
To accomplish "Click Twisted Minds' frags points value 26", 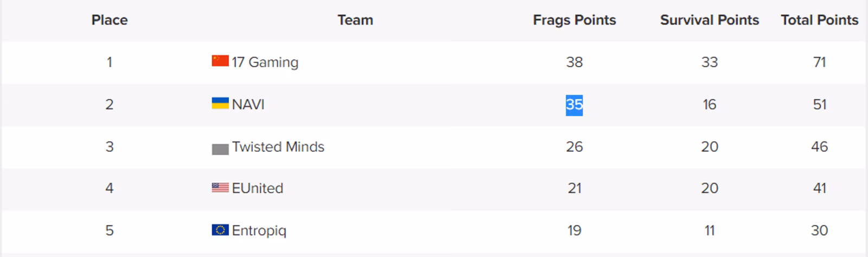I will tap(575, 146).
